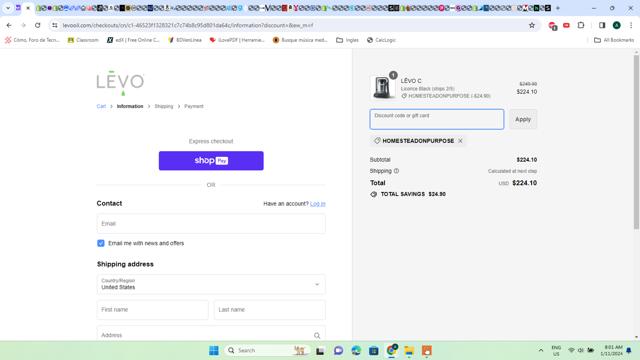
Task: Remove the HOMESTEADONPURPOSE discount code
Action: coord(460,141)
